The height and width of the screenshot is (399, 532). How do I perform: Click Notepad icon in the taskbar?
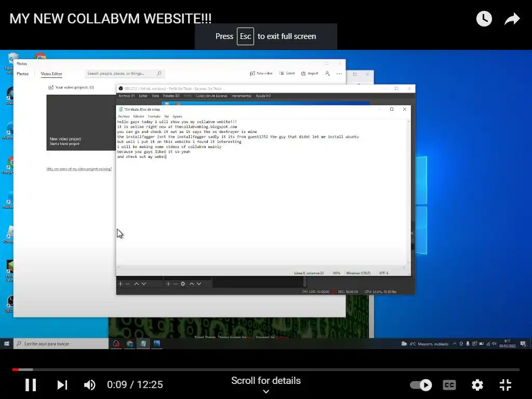pos(143,344)
